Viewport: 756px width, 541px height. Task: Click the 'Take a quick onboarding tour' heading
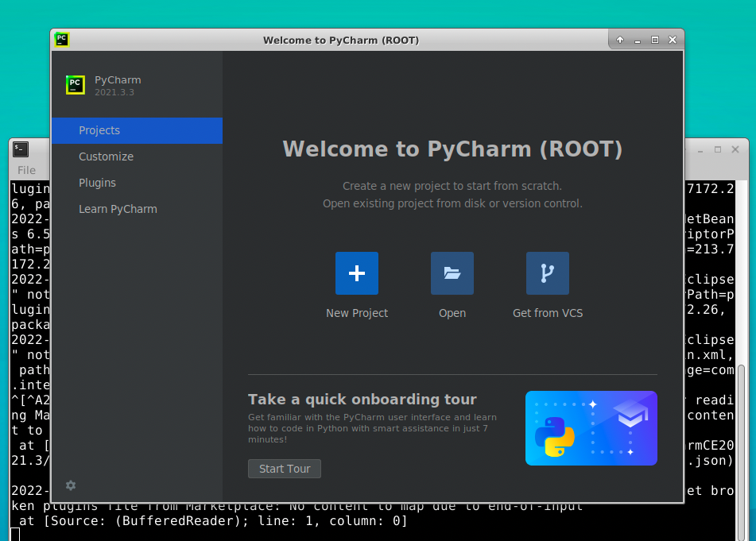(362, 400)
